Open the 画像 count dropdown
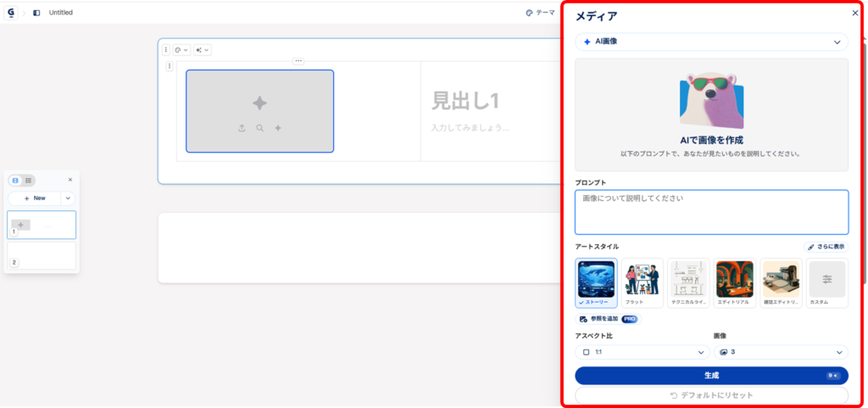This screenshot has height=408, width=868. [x=780, y=352]
